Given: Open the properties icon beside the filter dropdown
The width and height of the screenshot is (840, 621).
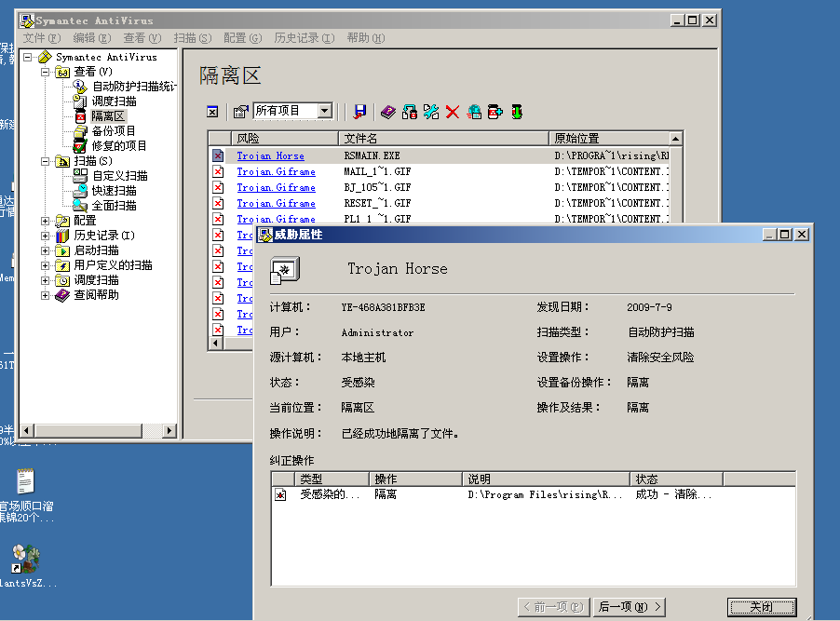Looking at the screenshot, I should click(x=240, y=112).
